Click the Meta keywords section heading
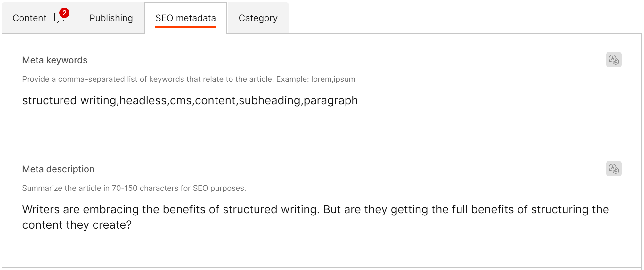This screenshot has width=644, height=270. (x=54, y=60)
